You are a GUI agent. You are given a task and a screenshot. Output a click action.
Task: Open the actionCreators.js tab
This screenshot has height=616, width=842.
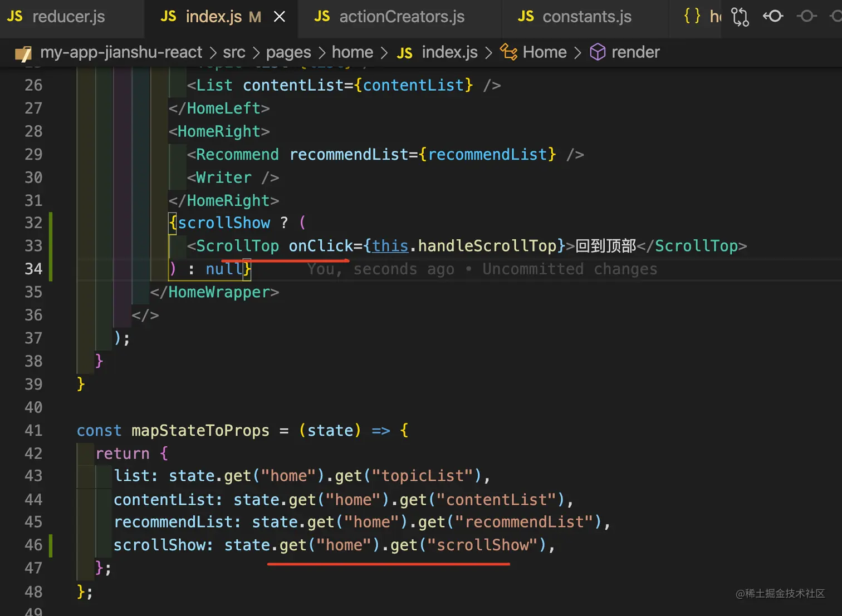pyautogui.click(x=402, y=17)
